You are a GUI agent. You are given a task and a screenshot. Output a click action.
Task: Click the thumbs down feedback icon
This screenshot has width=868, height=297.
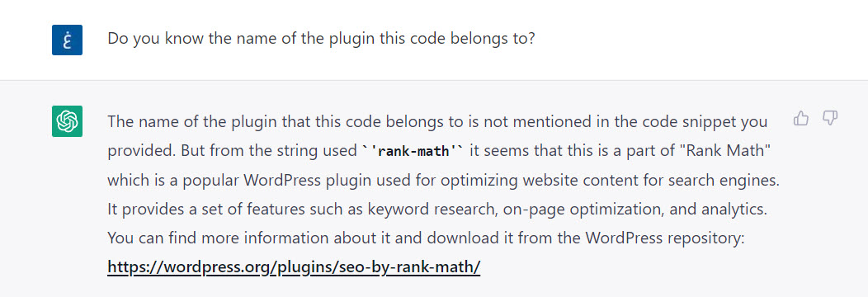(830, 118)
